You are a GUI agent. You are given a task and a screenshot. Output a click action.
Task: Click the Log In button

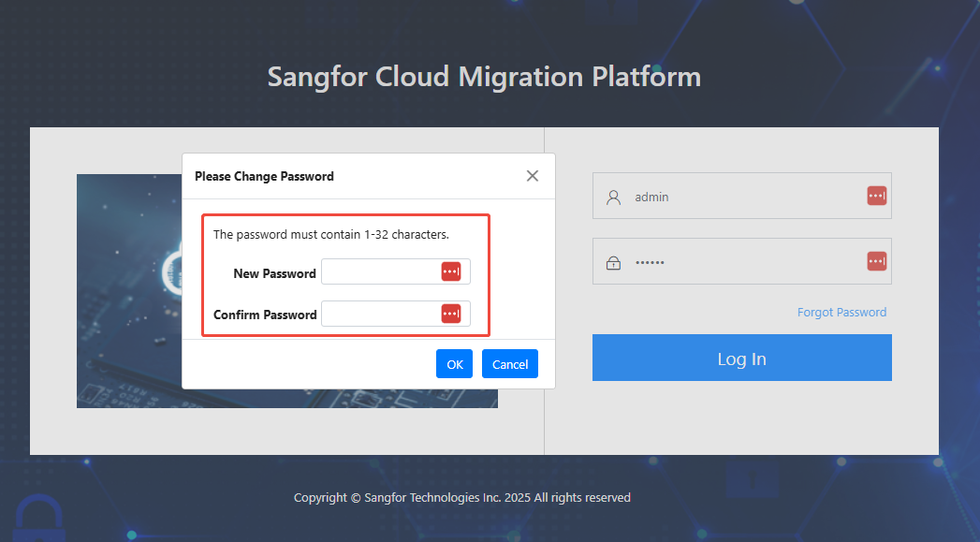tap(742, 358)
